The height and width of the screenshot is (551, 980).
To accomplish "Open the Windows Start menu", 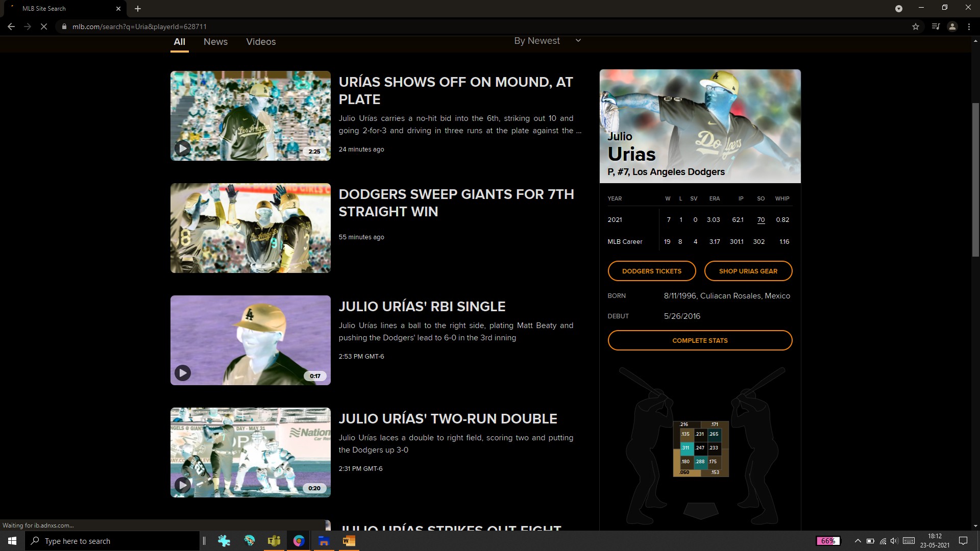I will (x=12, y=541).
